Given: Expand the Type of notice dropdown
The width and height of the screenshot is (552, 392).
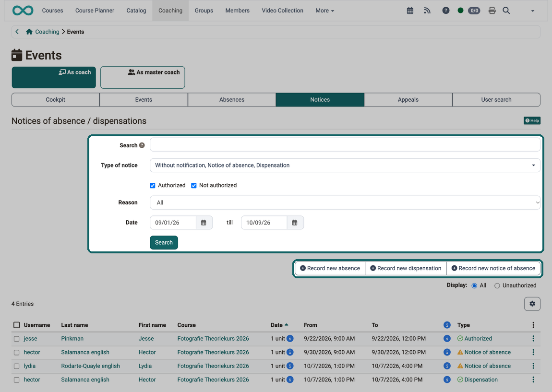Looking at the screenshot, I should pyautogui.click(x=345, y=166).
